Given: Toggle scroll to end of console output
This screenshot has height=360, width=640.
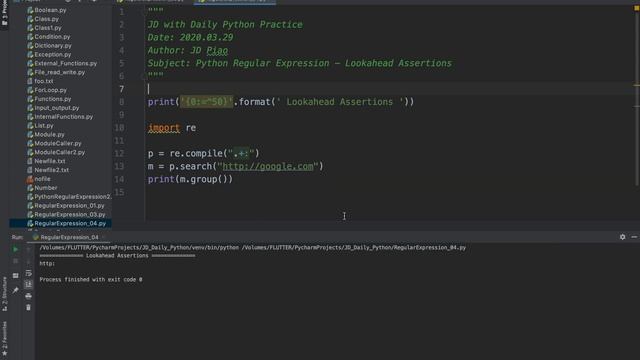Looking at the screenshot, I should coord(28,284).
